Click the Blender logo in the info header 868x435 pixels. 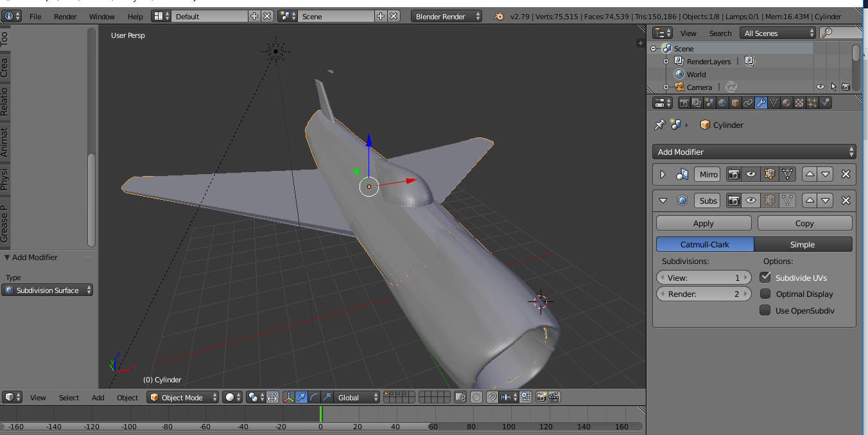click(x=499, y=17)
